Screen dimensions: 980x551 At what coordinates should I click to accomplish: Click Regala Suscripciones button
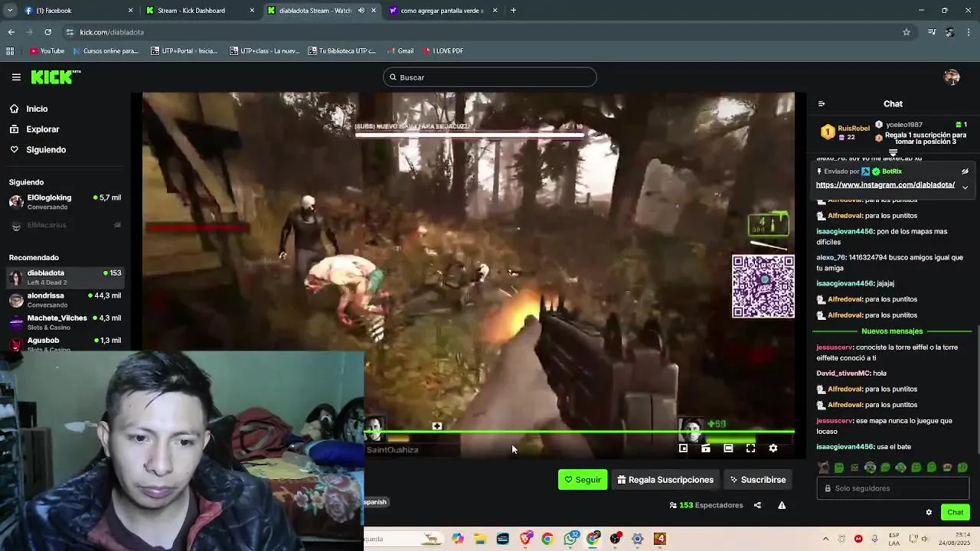pyautogui.click(x=665, y=480)
